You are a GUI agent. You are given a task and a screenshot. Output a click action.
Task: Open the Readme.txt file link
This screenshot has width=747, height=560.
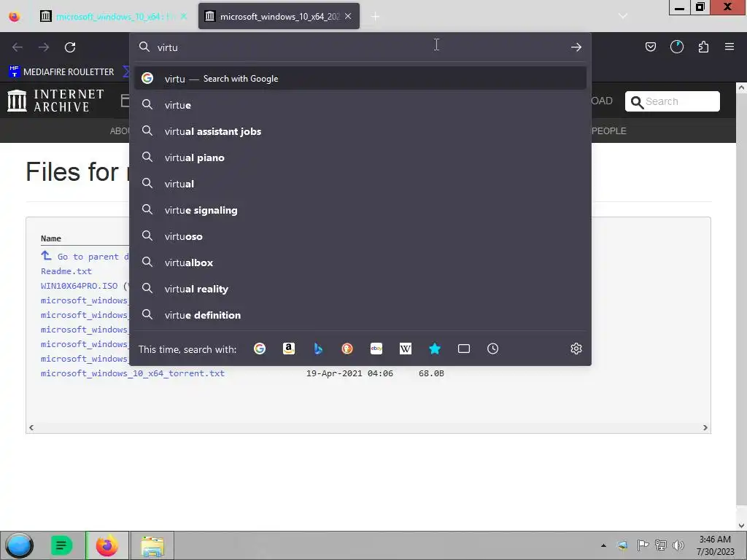[66, 271]
